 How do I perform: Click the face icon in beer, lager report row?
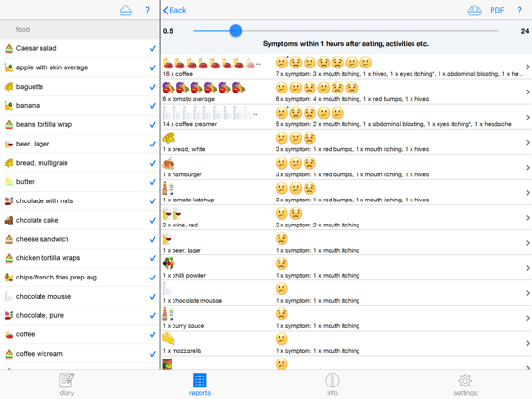(x=281, y=238)
